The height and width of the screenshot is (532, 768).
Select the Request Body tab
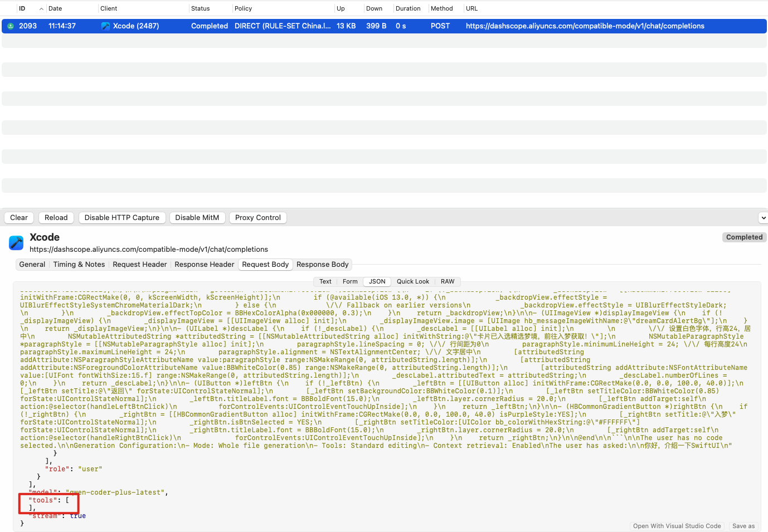(266, 265)
